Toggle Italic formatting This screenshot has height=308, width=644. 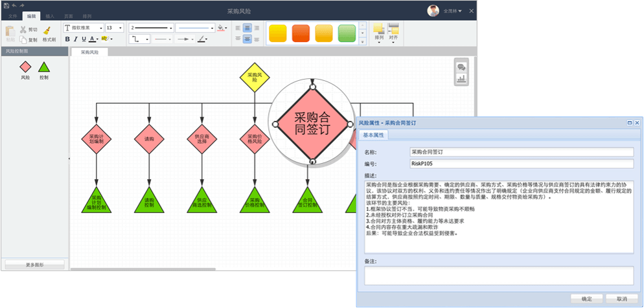76,39
